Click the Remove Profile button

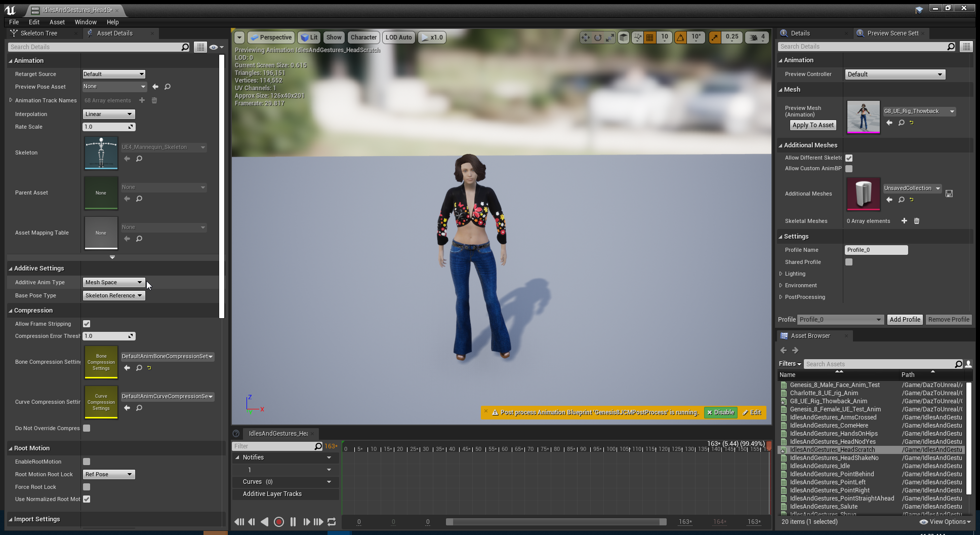click(x=949, y=320)
